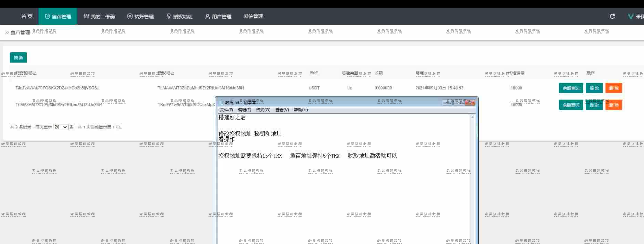
Task: Click 提款 on the second row
Action: coord(594,105)
